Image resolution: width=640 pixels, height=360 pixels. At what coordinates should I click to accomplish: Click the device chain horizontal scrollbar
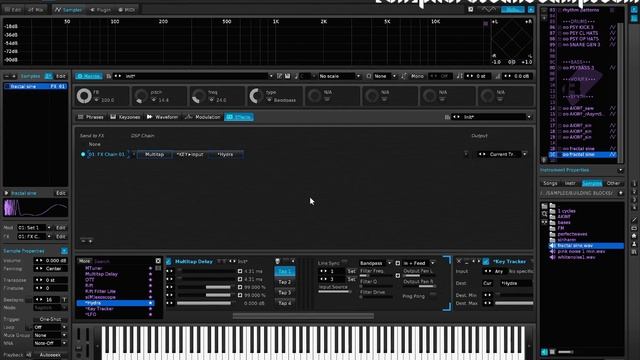click(303, 316)
